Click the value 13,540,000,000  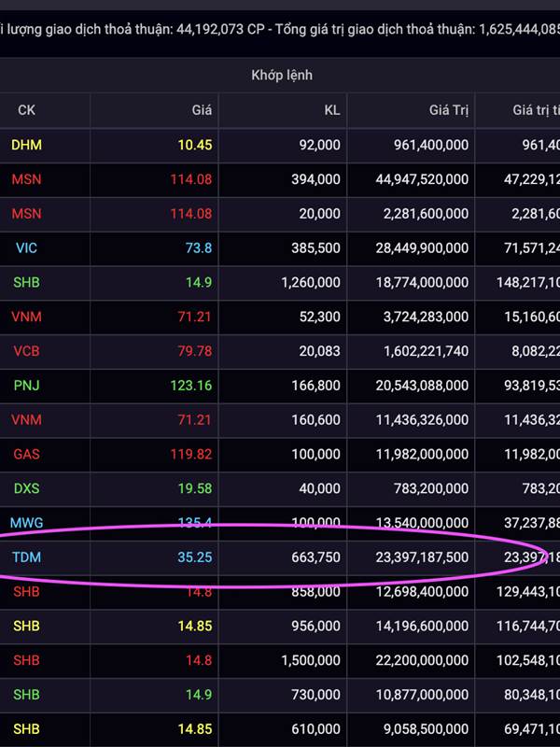[422, 522]
